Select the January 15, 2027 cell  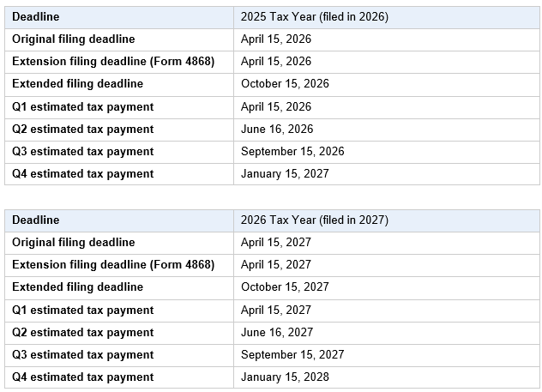tap(285, 174)
